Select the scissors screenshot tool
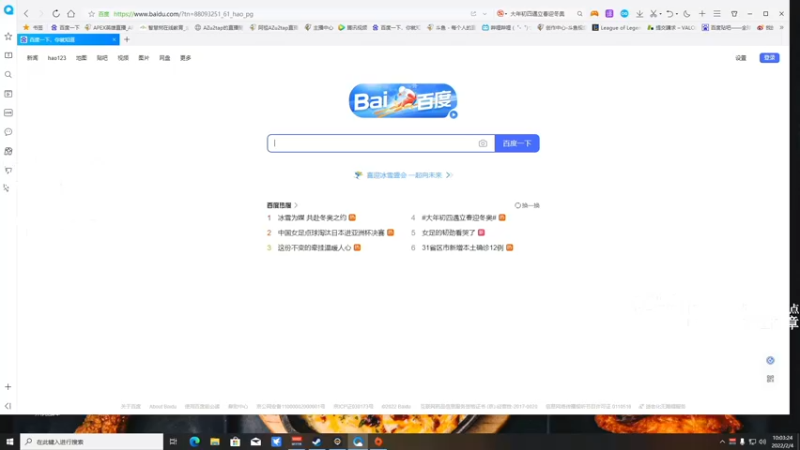800x450 pixels. click(653, 14)
